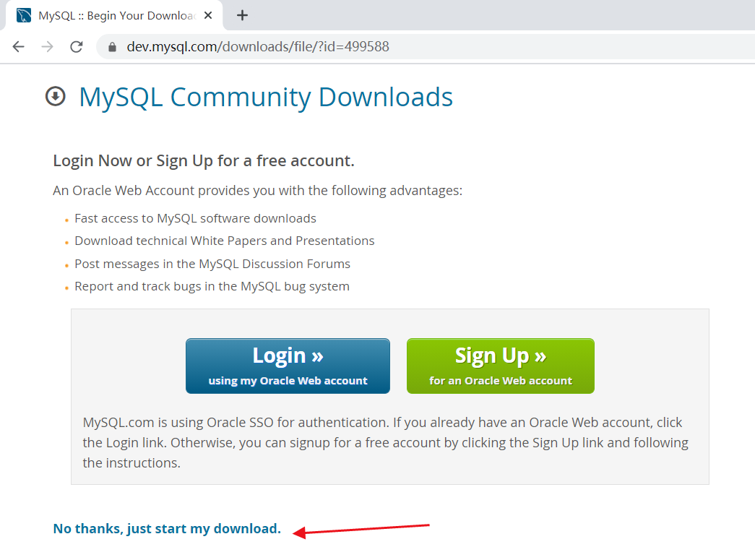The height and width of the screenshot is (560, 755).
Task: Click the 'Fast access to MySQL software downloads' bullet
Action: [195, 218]
